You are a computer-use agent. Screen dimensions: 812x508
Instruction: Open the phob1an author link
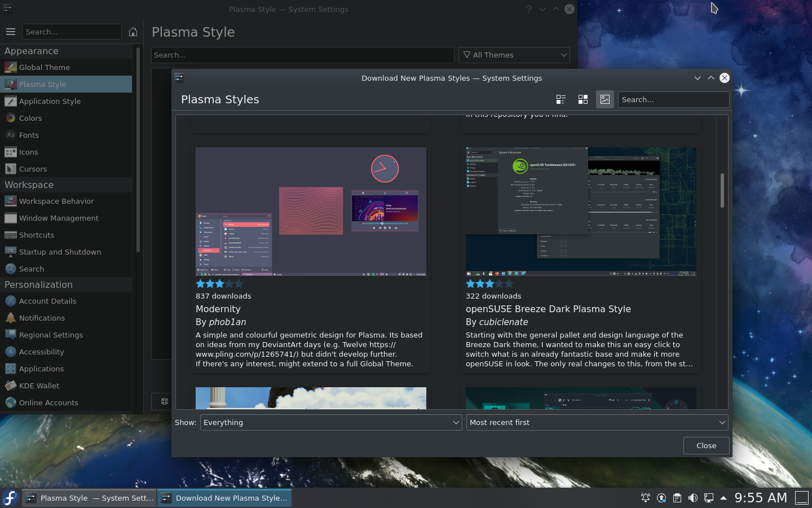(227, 322)
